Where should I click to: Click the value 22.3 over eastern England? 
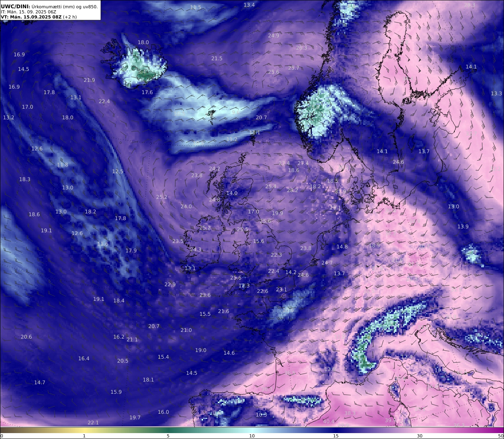[x=276, y=255]
